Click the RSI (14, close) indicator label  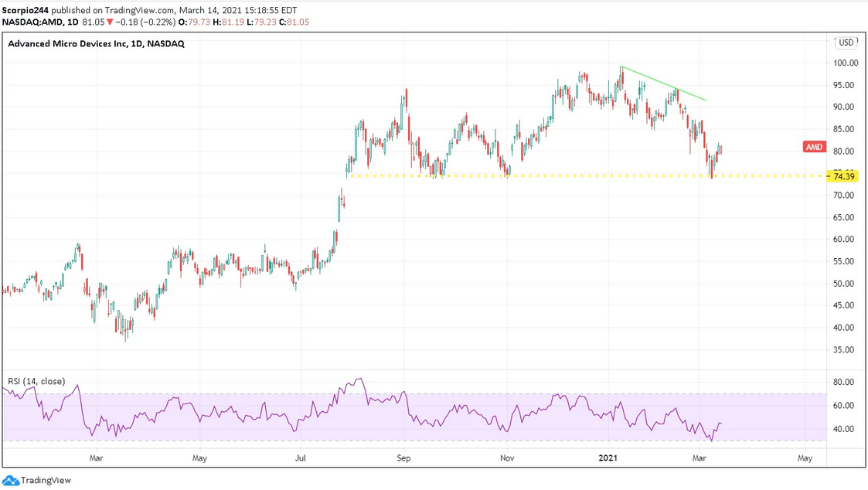pyautogui.click(x=36, y=382)
